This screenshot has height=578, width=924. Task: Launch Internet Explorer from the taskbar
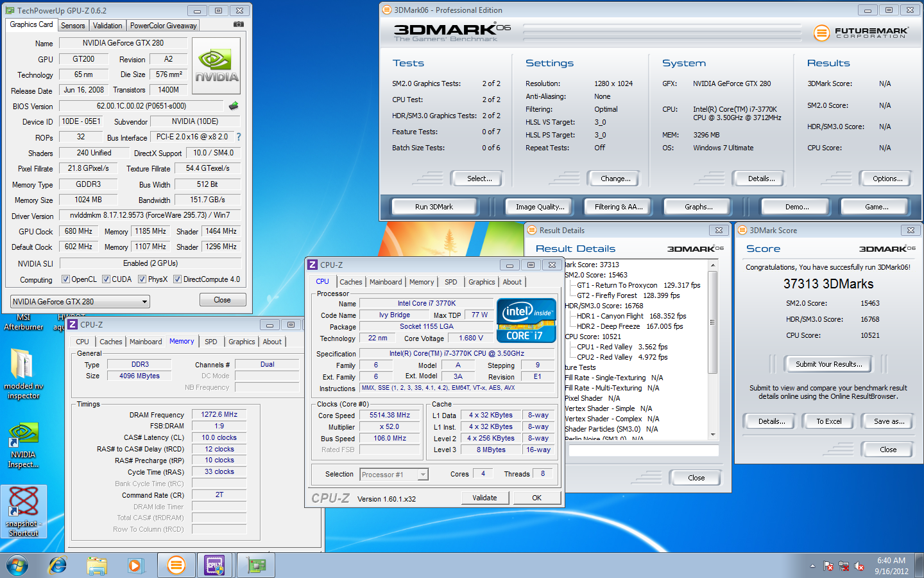click(x=58, y=565)
